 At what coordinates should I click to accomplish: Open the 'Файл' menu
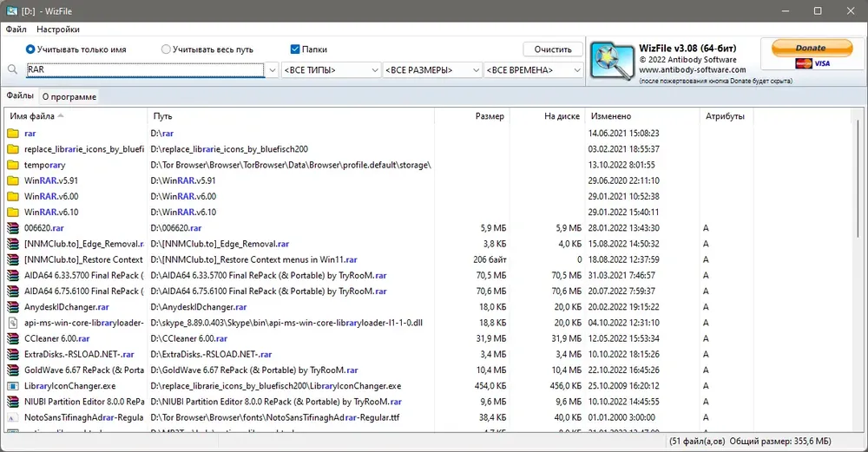coord(16,29)
